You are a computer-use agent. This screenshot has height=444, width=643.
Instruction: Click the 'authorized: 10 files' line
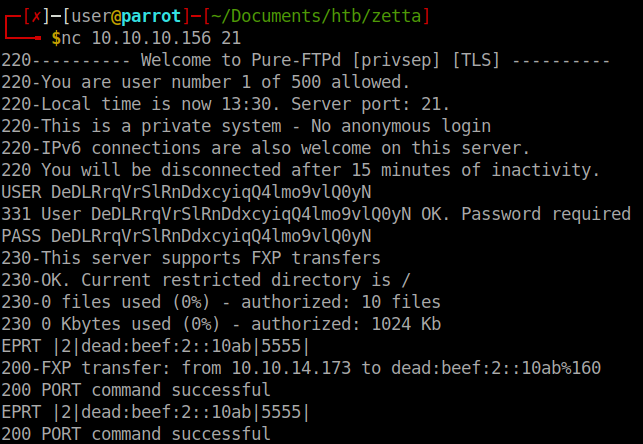[x=220, y=302]
